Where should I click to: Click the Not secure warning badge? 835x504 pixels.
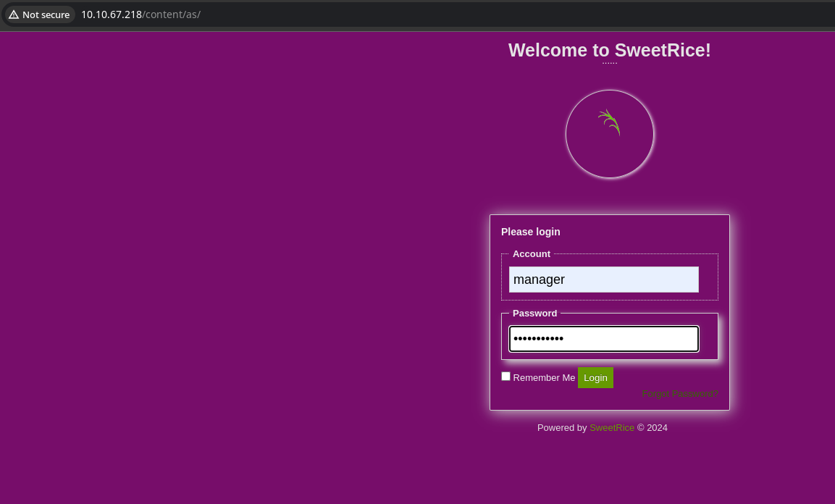tap(40, 14)
